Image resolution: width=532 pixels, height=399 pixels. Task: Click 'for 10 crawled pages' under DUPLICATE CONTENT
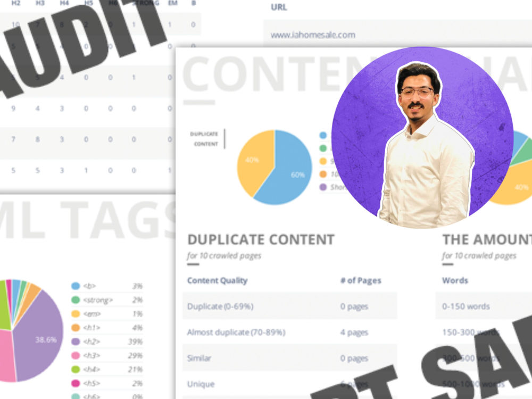click(x=224, y=256)
